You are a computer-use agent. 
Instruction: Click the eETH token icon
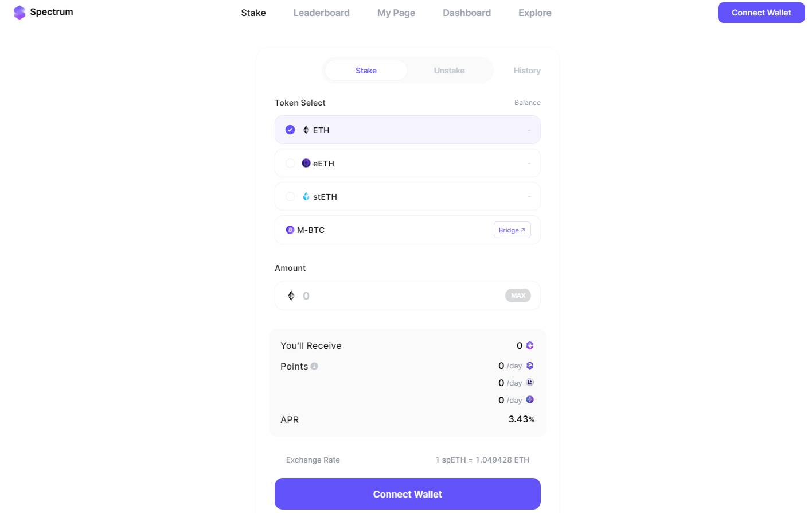click(x=306, y=163)
